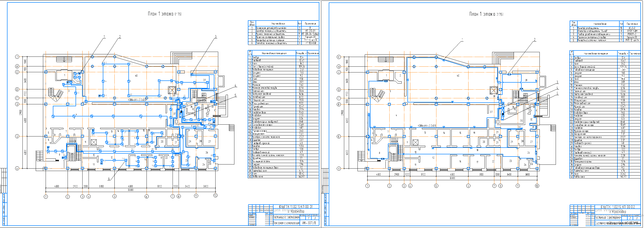
Task: Click axis bubble 5 below the left plan
Action: tap(114, 197)
